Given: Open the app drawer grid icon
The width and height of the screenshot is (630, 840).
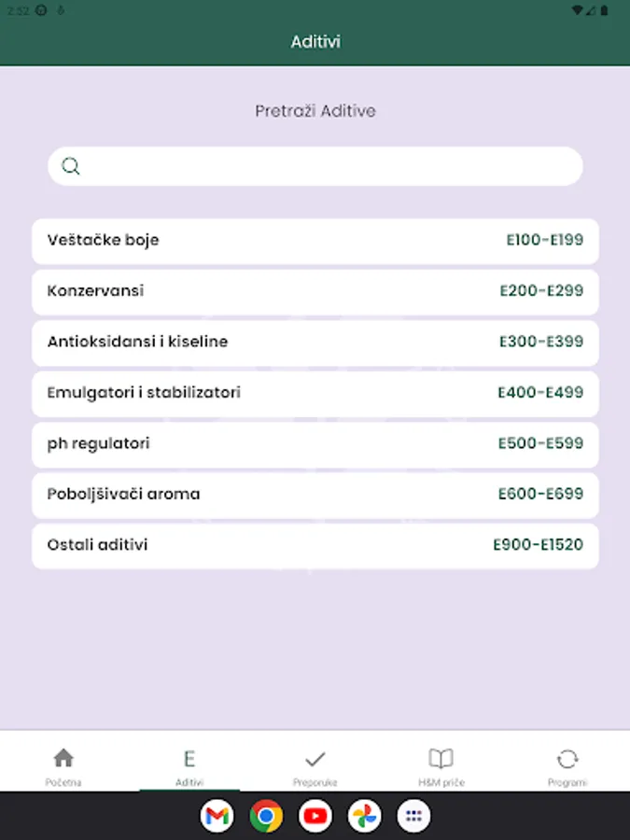Looking at the screenshot, I should pyautogui.click(x=413, y=817).
